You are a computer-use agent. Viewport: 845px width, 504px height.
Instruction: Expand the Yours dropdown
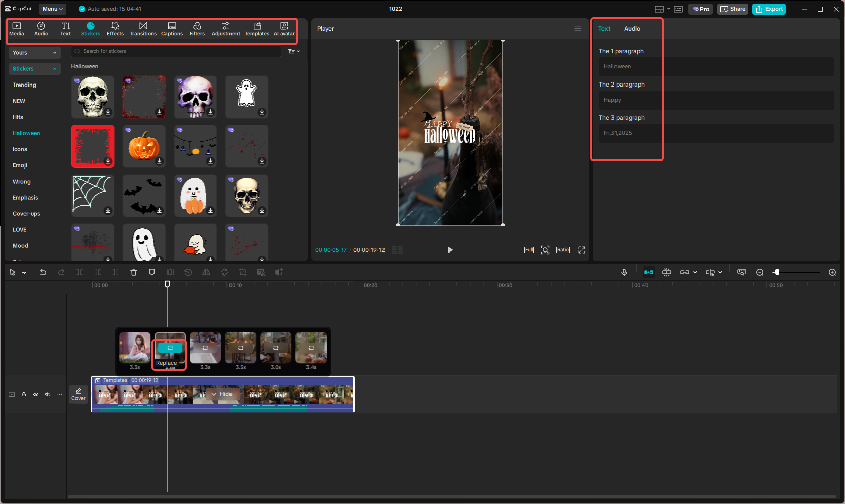[x=34, y=53]
